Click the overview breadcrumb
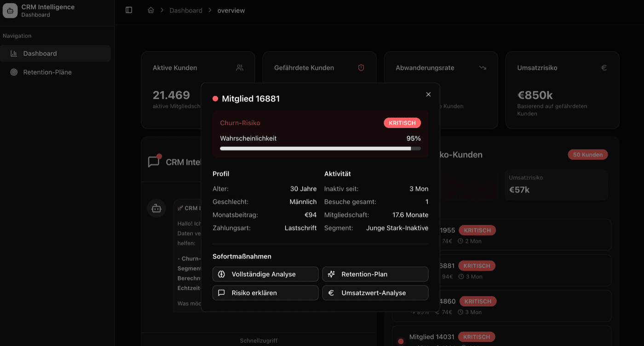 pos(231,10)
